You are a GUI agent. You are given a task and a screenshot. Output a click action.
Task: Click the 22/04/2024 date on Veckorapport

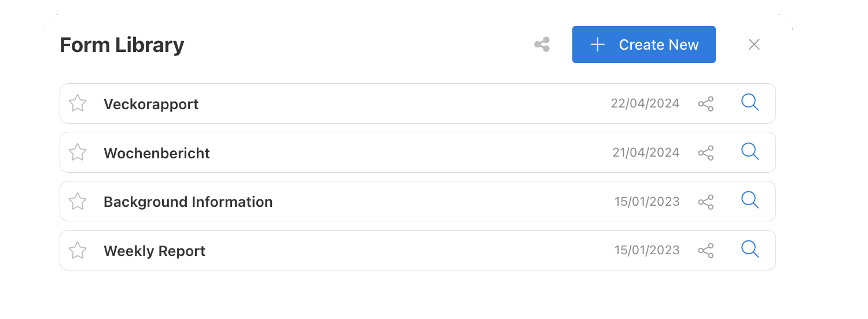coord(645,104)
